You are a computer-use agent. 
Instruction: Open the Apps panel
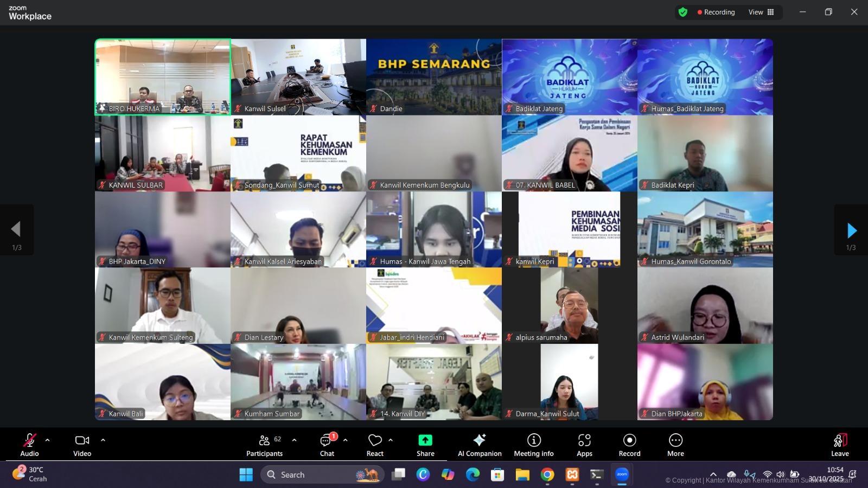click(x=584, y=445)
